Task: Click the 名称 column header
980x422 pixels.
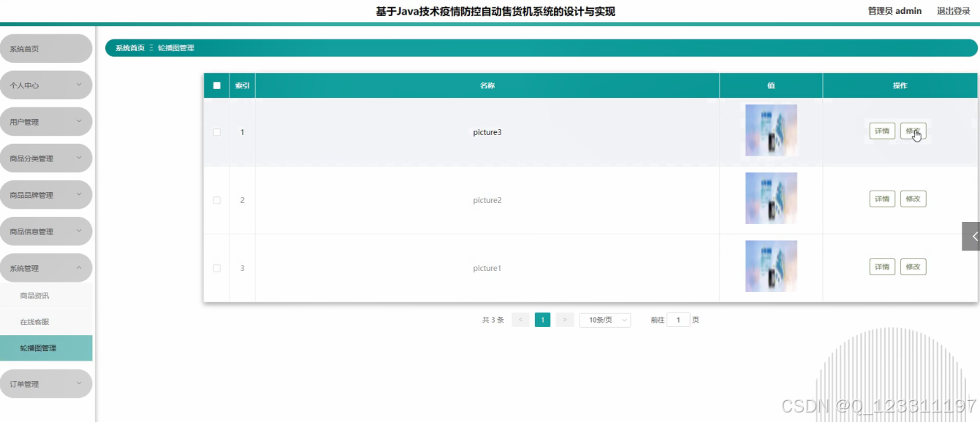Action: (487, 85)
